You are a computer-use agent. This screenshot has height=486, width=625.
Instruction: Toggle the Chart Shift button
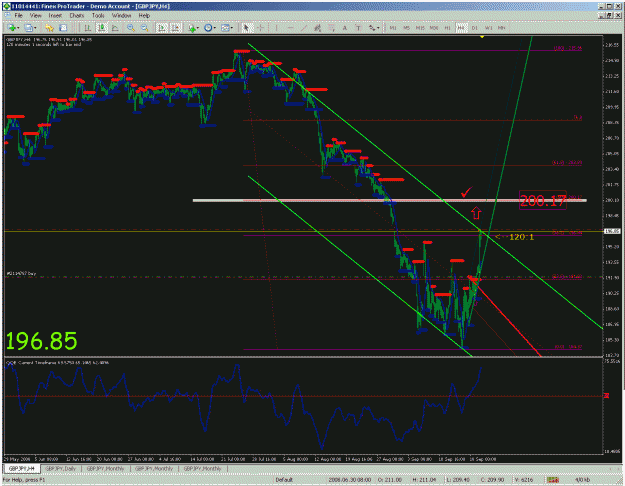click(175, 28)
